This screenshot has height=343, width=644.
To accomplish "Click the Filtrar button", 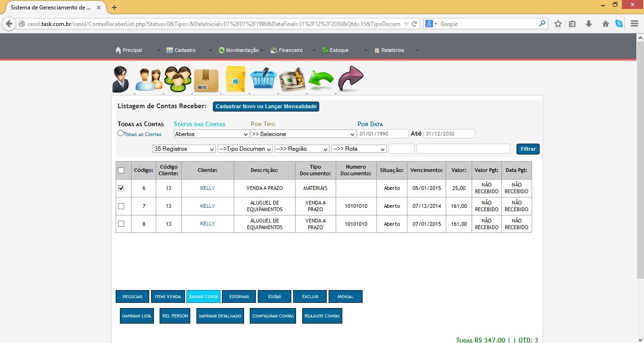I will (x=528, y=149).
